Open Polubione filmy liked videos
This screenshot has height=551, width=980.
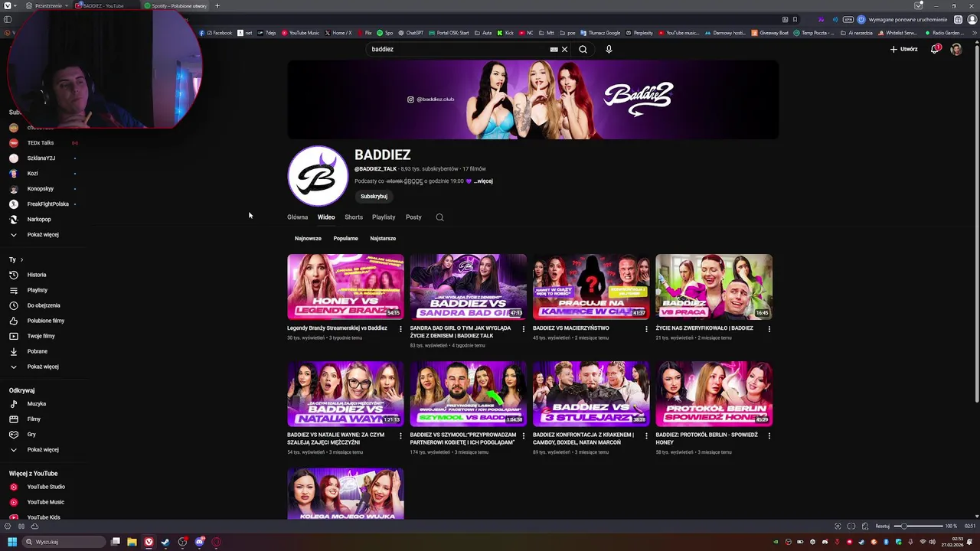[46, 321]
